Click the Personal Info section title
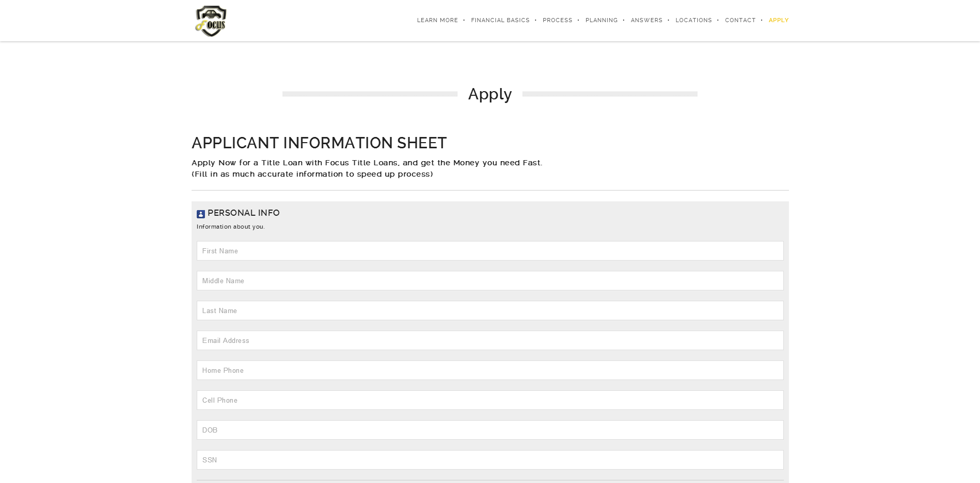The height and width of the screenshot is (483, 980). (244, 213)
